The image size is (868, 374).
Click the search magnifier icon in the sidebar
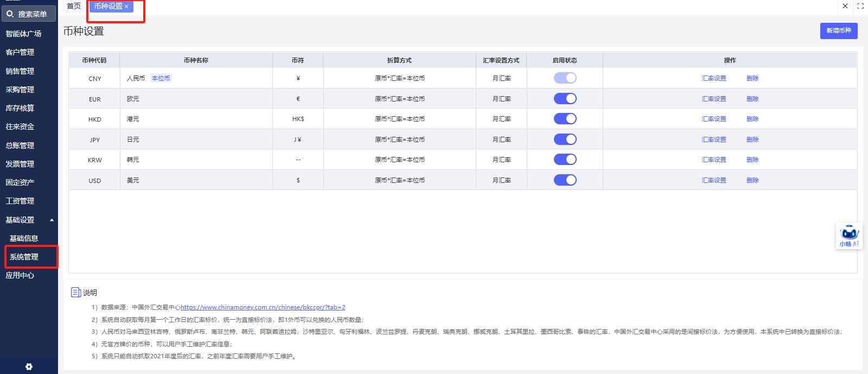[10, 14]
